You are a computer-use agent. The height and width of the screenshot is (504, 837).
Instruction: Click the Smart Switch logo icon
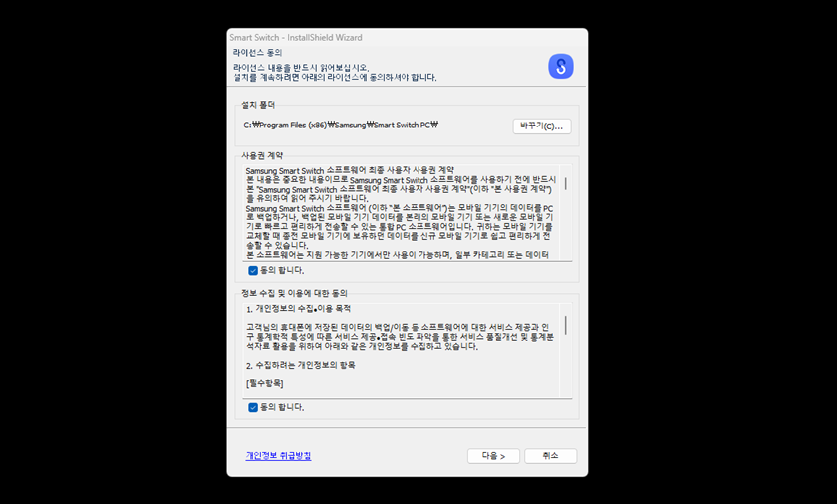tap(560, 66)
